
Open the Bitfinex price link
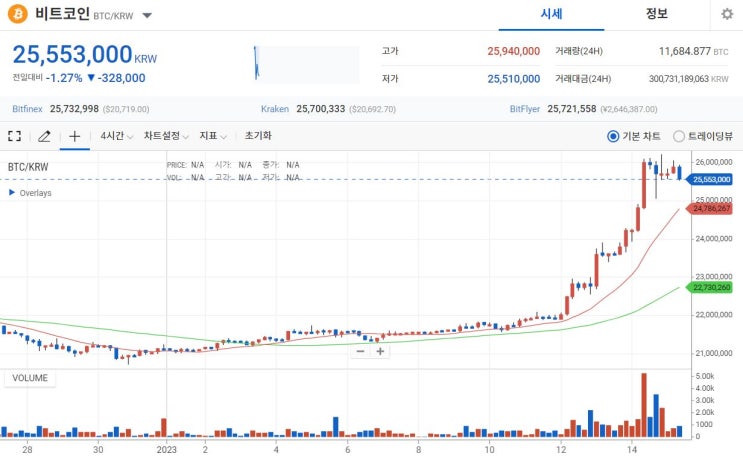(x=27, y=109)
